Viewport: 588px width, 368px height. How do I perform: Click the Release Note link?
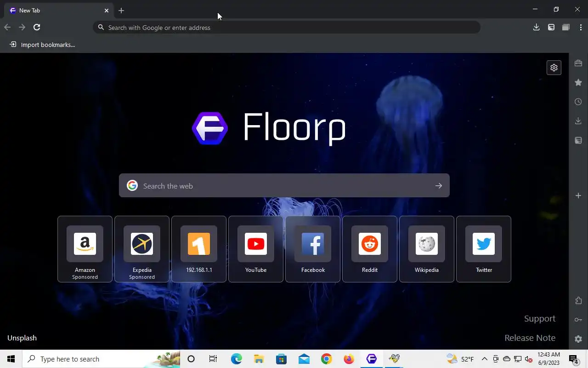pos(530,338)
